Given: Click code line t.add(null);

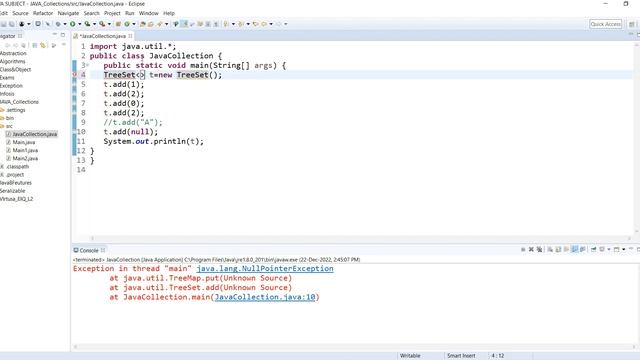Looking at the screenshot, I should 131,132.
